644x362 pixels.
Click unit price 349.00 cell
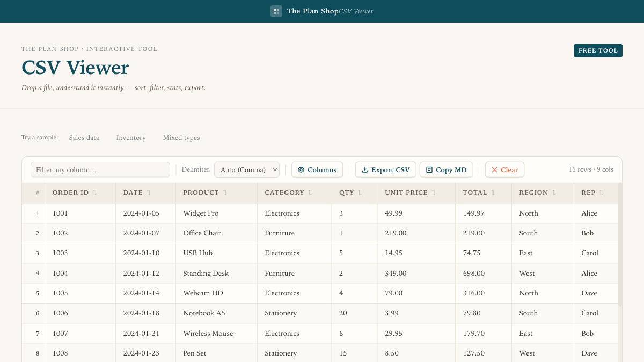416,274
